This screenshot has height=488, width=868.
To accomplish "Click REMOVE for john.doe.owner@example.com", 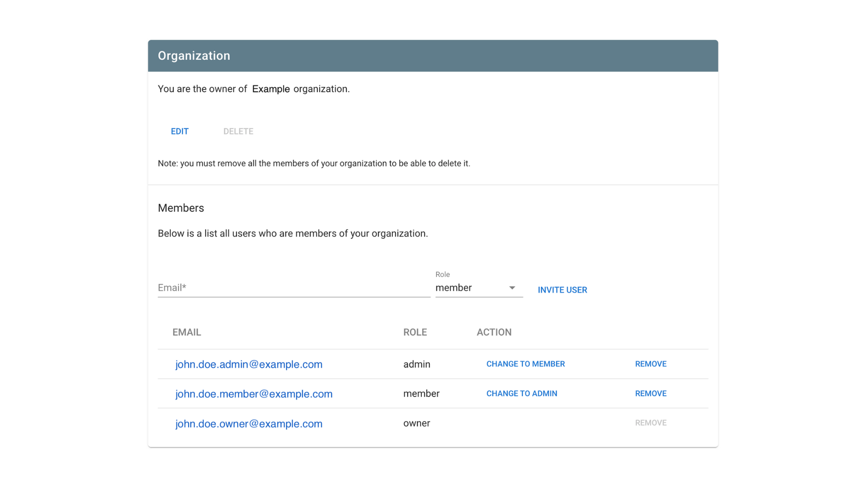I will point(651,423).
